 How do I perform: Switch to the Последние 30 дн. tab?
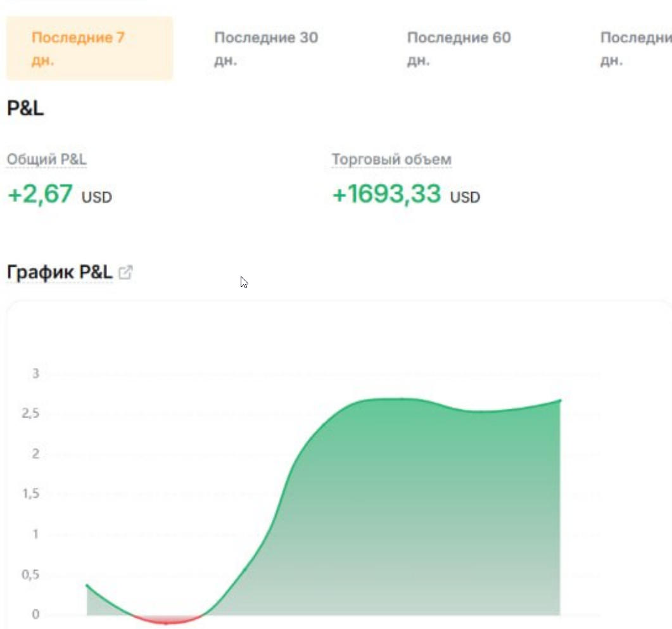266,48
